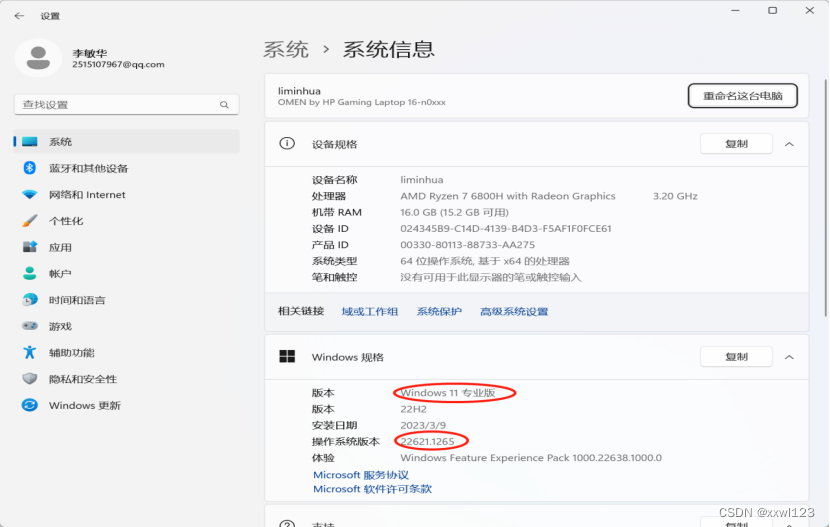Copy Windows specs with 复制 button
The width and height of the screenshot is (830, 527).
coord(736,357)
